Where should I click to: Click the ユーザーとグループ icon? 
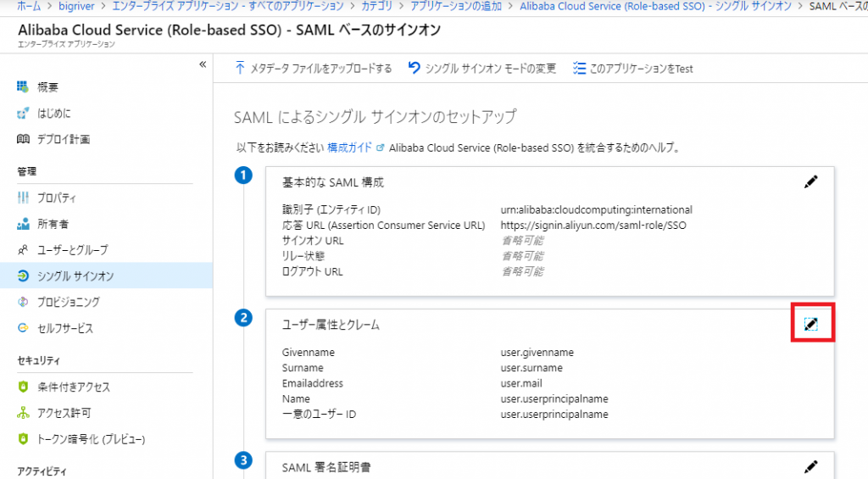click(x=23, y=250)
